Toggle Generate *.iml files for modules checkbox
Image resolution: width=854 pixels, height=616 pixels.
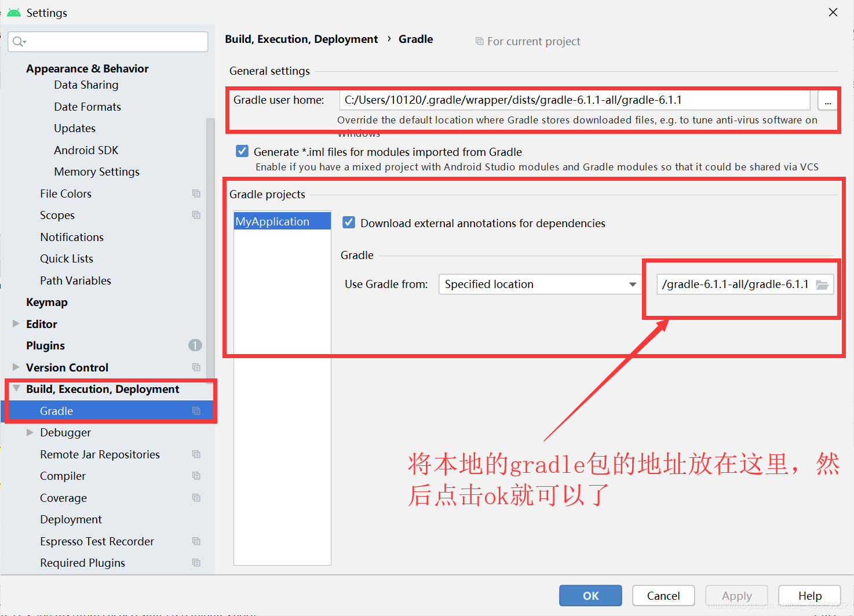coord(242,151)
